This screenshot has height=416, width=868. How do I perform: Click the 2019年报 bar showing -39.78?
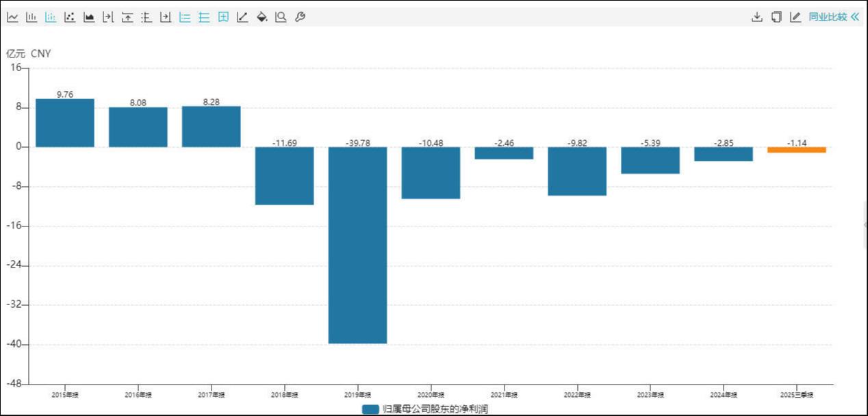click(357, 245)
